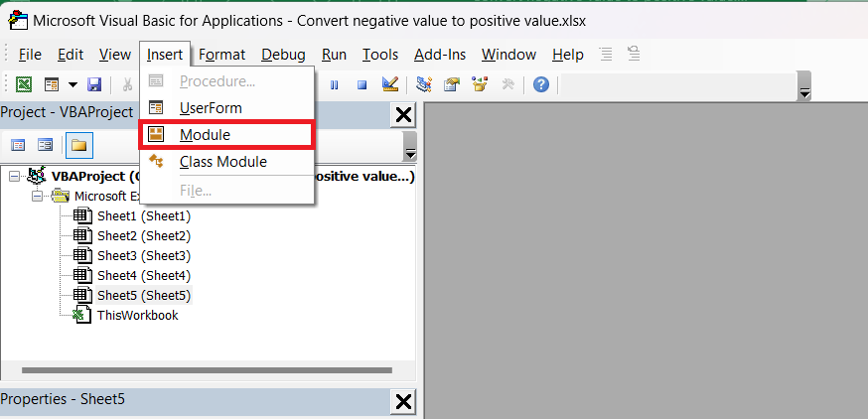Open the Window menu
Viewport: 868px width, 419px height.
coord(508,55)
